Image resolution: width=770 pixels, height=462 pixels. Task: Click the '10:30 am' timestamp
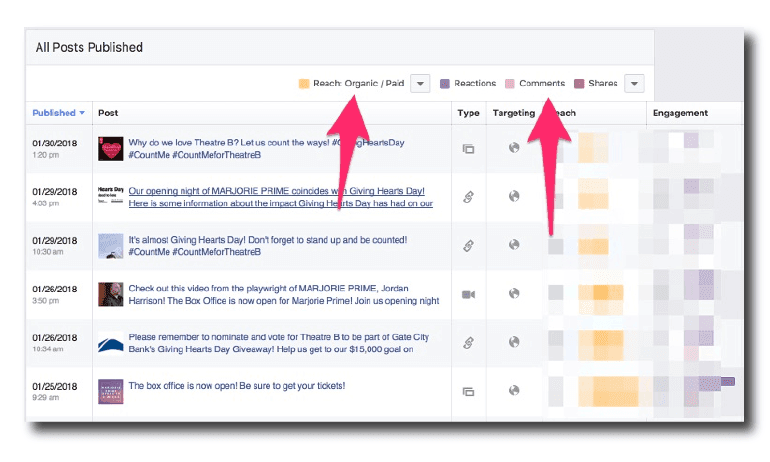tap(48, 252)
